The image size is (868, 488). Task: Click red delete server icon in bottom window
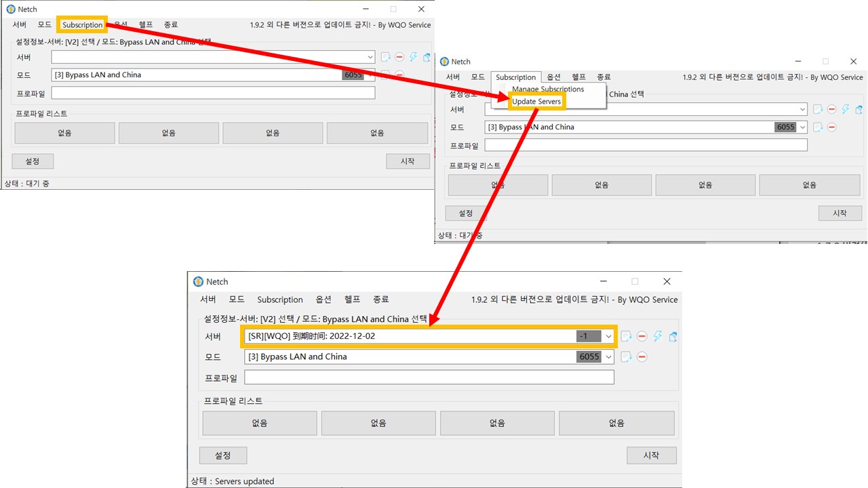642,336
